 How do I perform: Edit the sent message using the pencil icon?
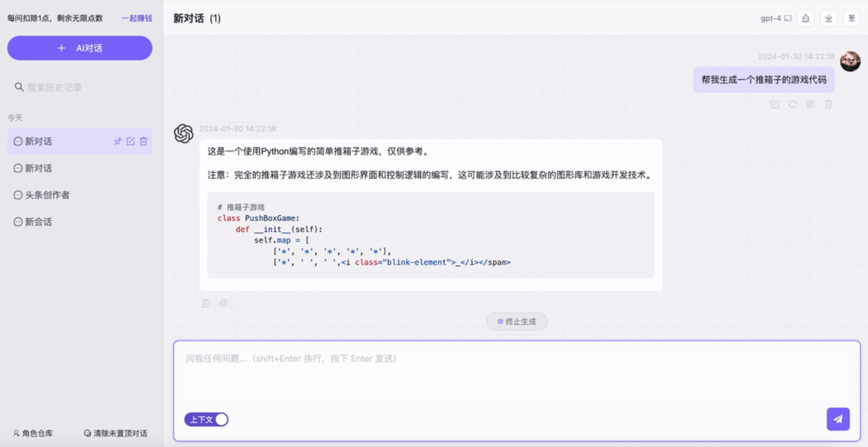point(775,104)
